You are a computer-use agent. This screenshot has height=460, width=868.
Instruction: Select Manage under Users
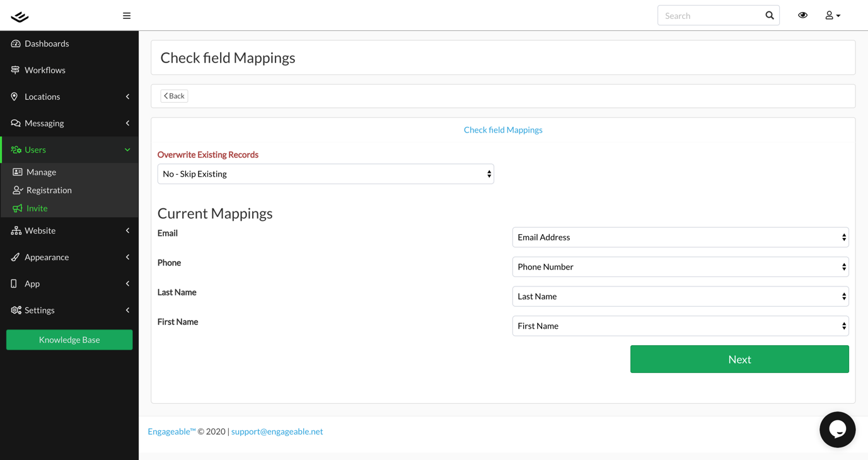tap(41, 172)
